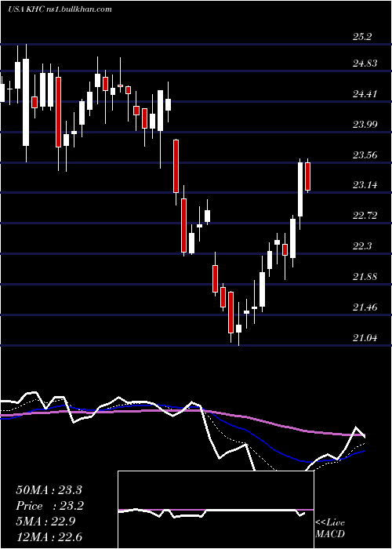This screenshot has height=549, width=392.
Task: Click the 21.04 price label
Action: [365, 338]
